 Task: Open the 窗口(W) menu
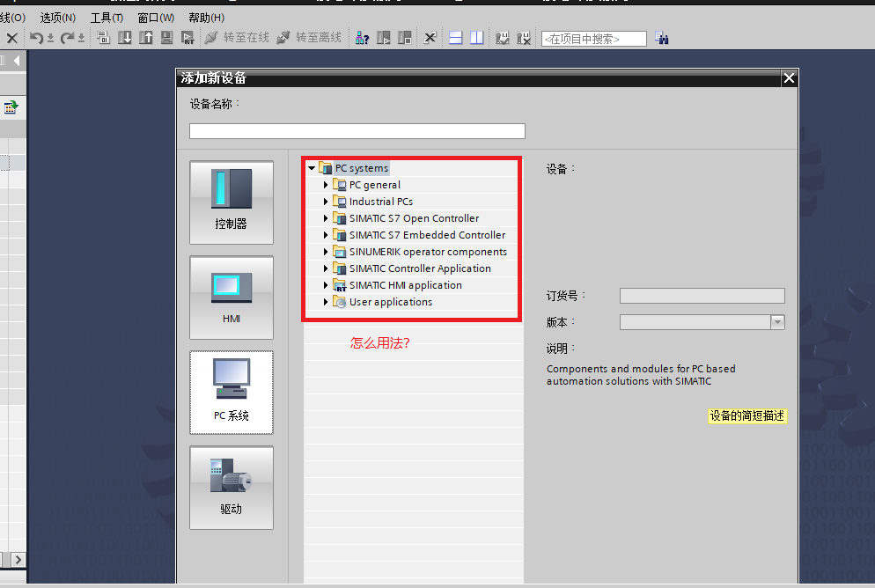(x=156, y=18)
